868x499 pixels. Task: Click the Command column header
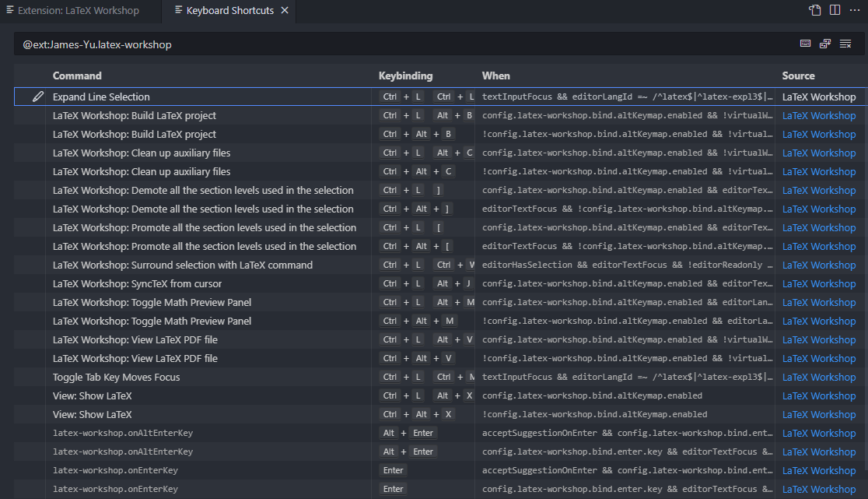point(77,76)
